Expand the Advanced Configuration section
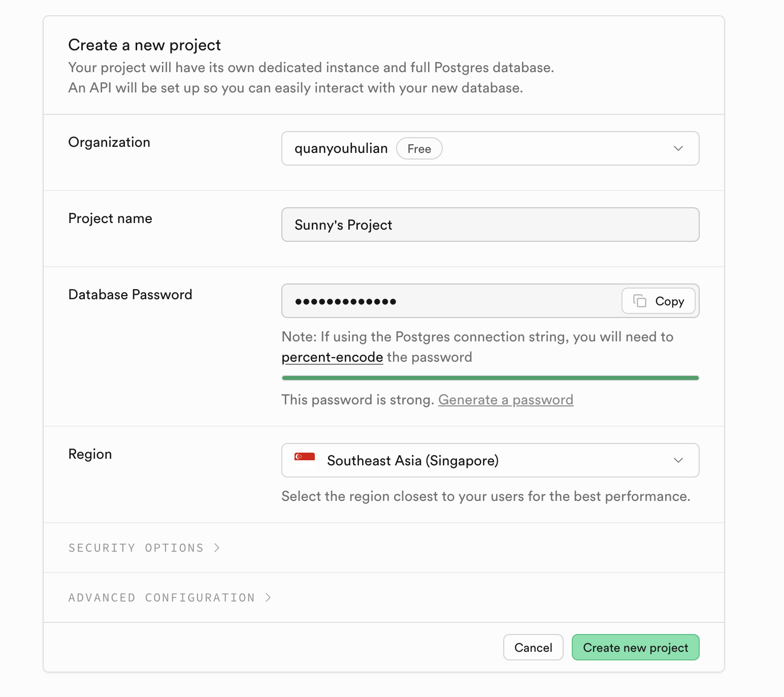Viewport: 784px width, 697px height. (x=161, y=597)
